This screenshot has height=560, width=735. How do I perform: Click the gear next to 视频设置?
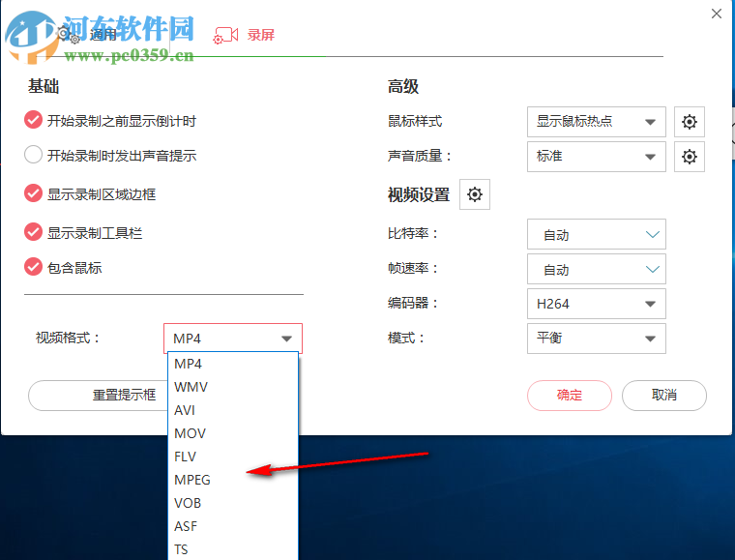click(x=475, y=194)
